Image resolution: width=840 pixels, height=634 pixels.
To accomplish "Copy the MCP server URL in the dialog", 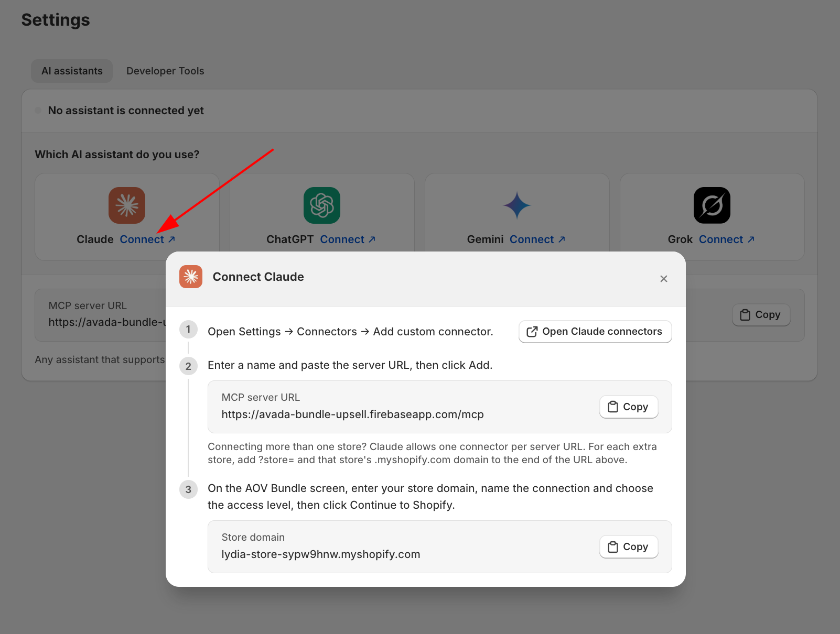I will [629, 407].
